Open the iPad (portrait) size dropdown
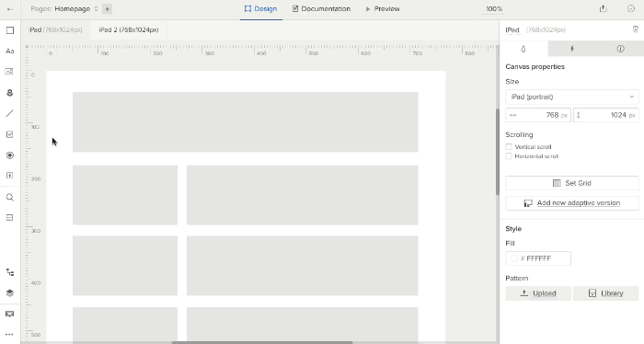The height and width of the screenshot is (344, 644). tap(572, 97)
